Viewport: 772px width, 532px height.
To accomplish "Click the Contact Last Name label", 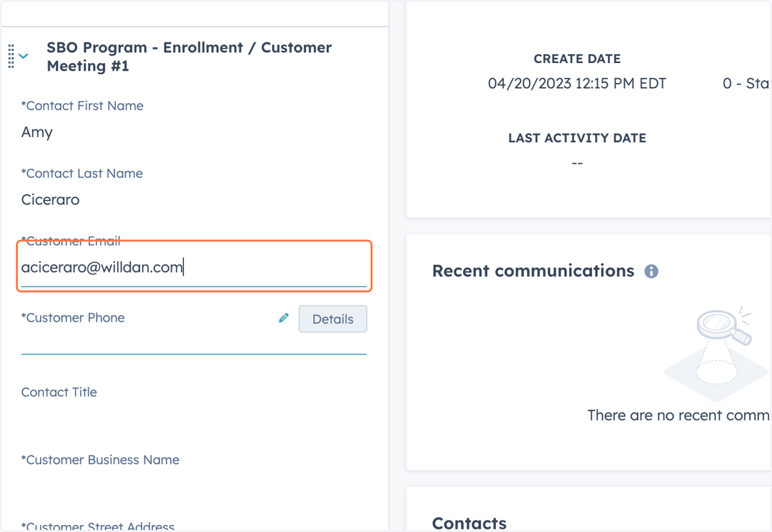I will 82,174.
